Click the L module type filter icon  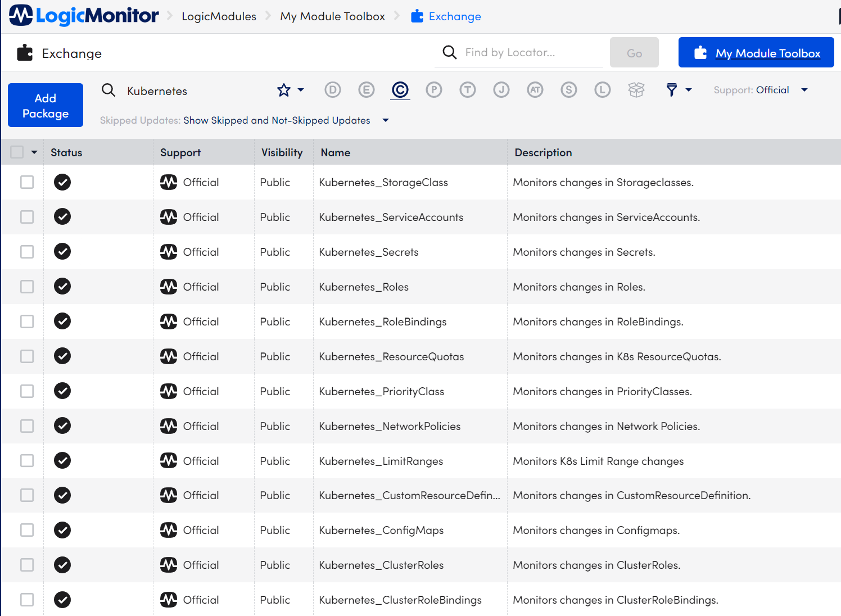click(603, 90)
